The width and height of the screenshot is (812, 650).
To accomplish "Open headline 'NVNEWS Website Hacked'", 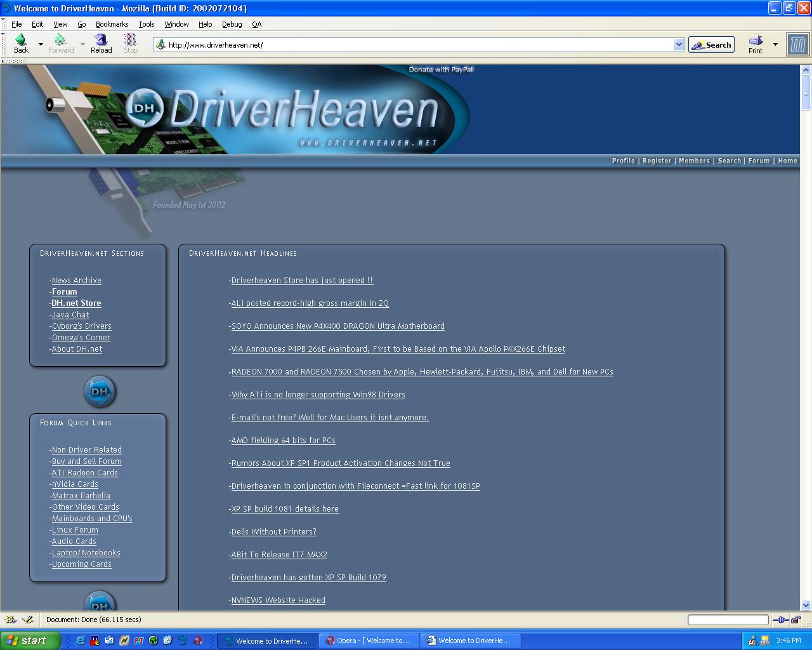I will point(278,600).
